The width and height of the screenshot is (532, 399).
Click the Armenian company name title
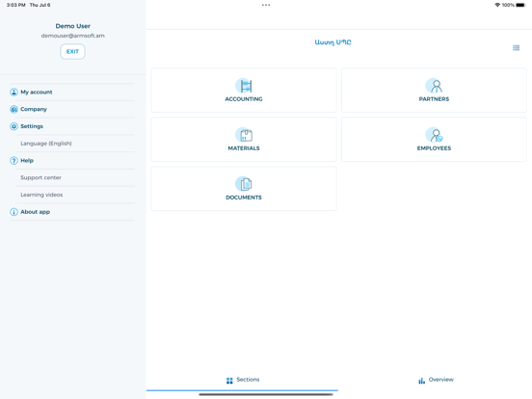[332, 42]
